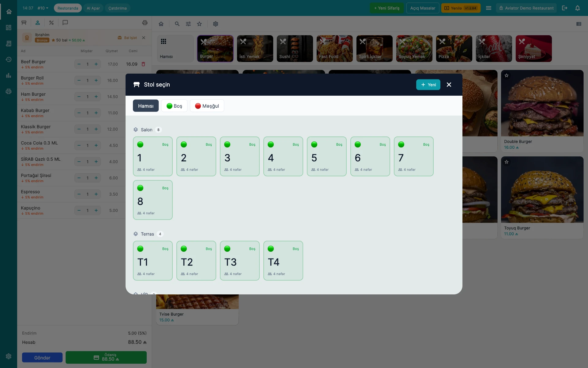588x368 pixels.
Task: Open the home icon in left sidebar
Action: (9, 12)
